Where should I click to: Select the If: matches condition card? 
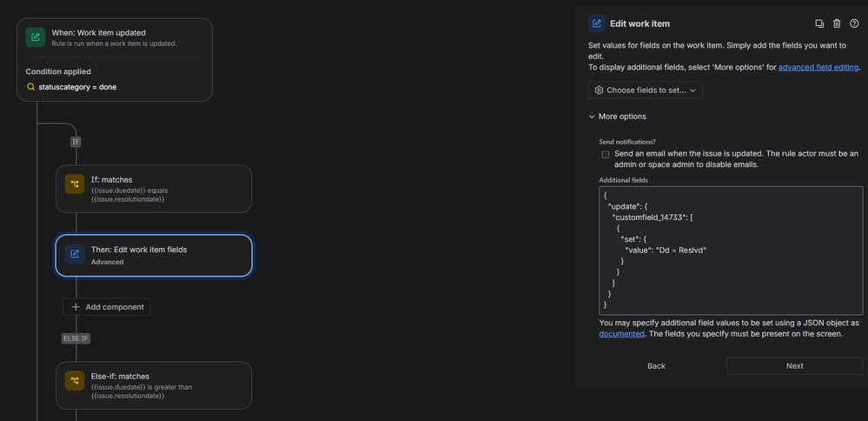point(154,189)
